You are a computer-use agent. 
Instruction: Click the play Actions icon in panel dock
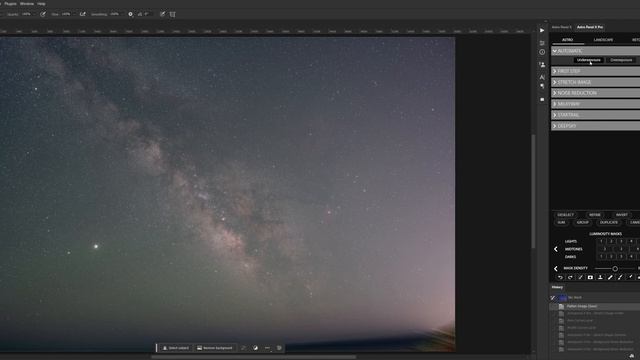pyautogui.click(x=542, y=30)
